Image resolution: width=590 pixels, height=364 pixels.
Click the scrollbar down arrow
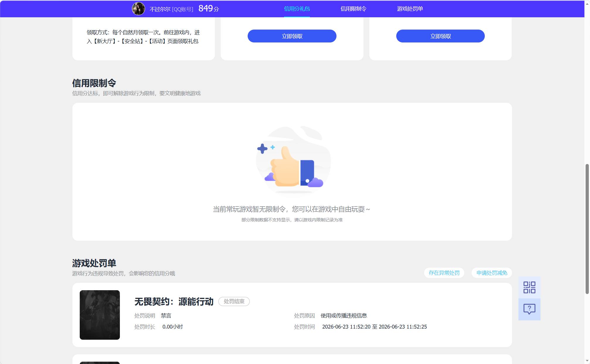[587, 361]
